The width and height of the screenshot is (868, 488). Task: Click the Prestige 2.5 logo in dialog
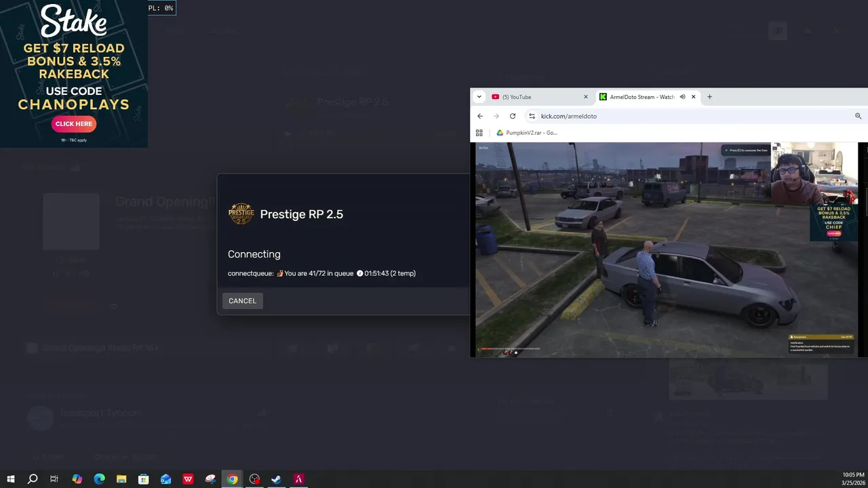241,214
